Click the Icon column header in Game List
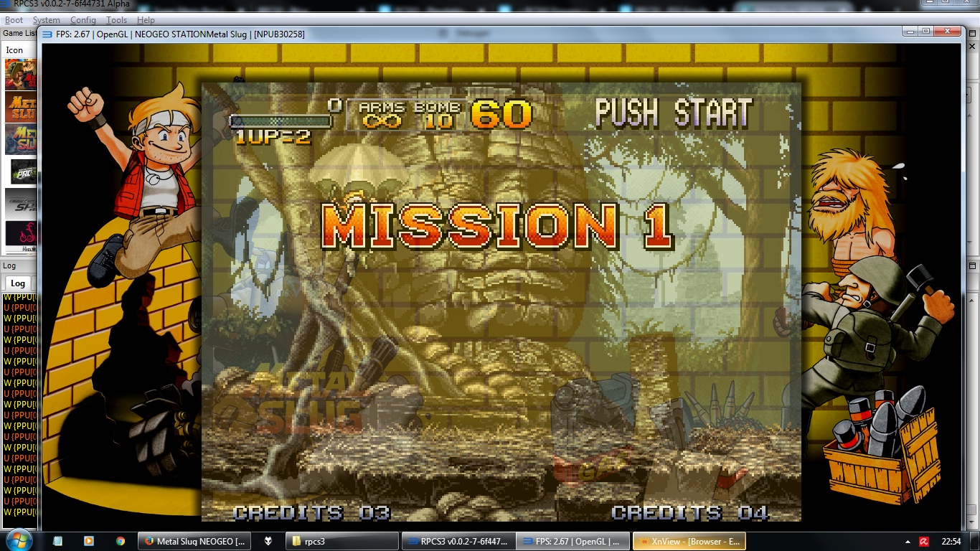Viewport: 980px width, 551px height. 15,50
